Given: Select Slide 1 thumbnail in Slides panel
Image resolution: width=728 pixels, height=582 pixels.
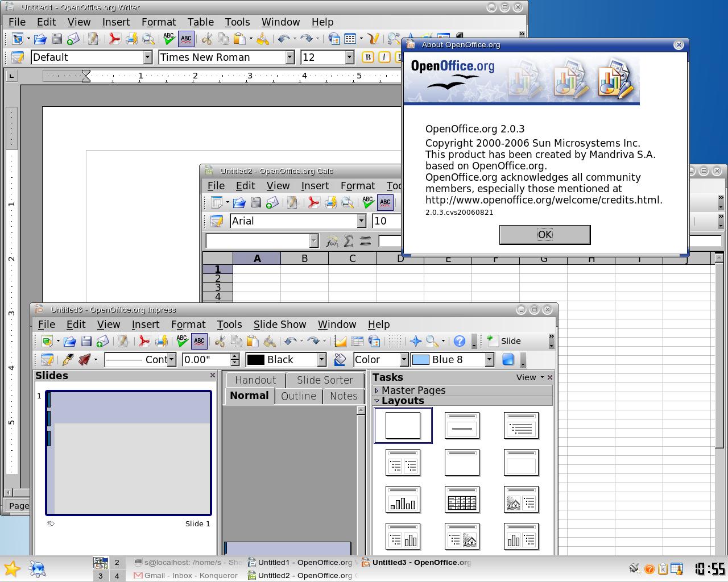Looking at the screenshot, I should [x=129, y=453].
